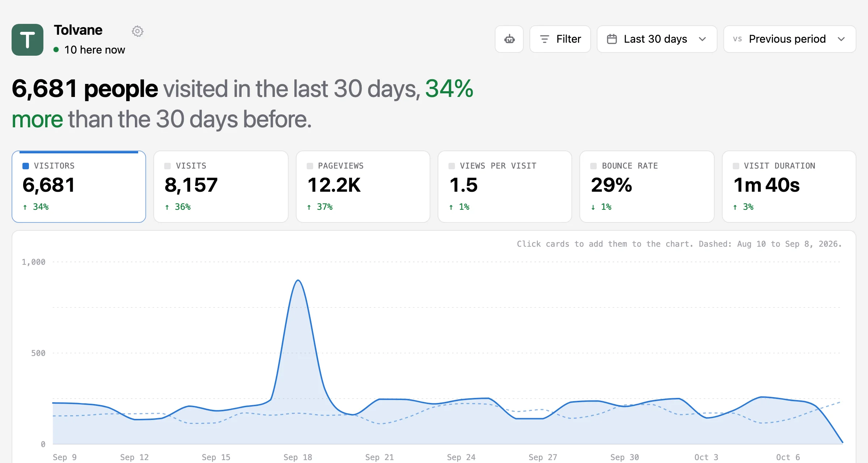
Task: Click the Tolvane site name
Action: pyautogui.click(x=78, y=30)
